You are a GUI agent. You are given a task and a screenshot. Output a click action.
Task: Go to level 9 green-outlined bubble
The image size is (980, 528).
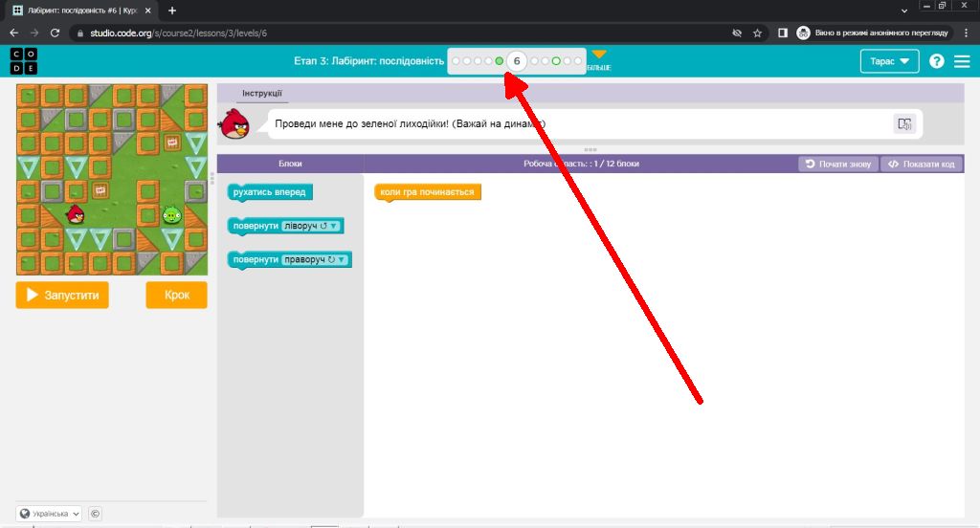pos(556,61)
